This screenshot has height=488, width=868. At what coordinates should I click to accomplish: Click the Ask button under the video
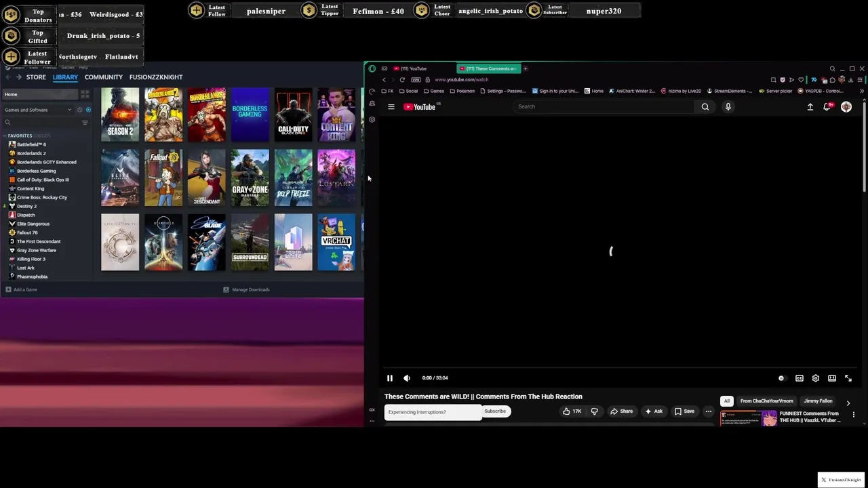click(x=654, y=411)
